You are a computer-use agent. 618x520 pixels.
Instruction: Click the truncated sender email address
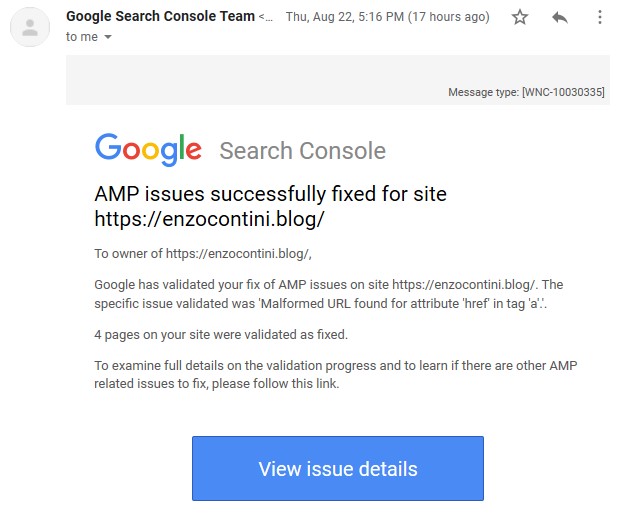(x=264, y=17)
